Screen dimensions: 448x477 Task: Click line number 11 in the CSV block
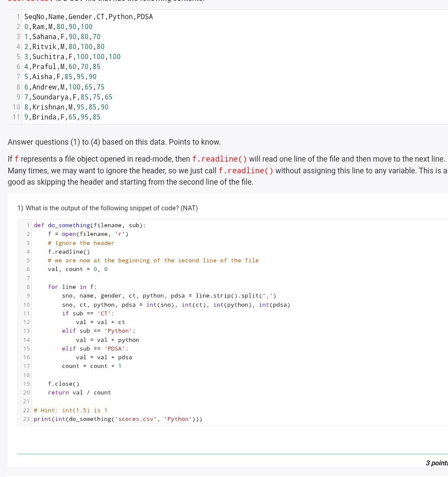point(16,117)
